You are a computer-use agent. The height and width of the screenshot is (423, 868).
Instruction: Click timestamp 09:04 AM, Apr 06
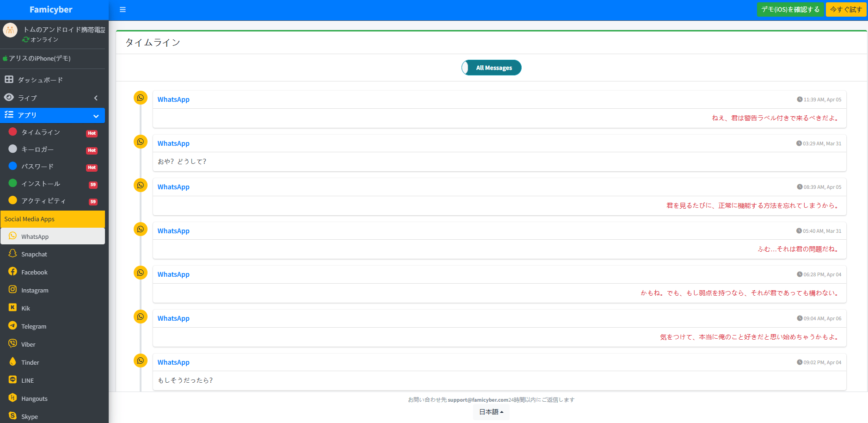tap(819, 318)
